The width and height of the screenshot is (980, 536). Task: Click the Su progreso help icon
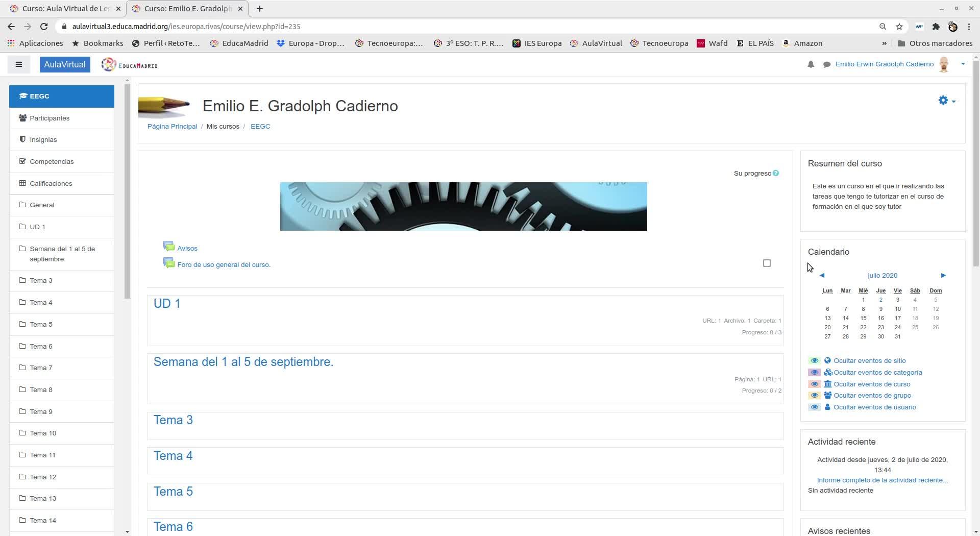click(x=776, y=173)
